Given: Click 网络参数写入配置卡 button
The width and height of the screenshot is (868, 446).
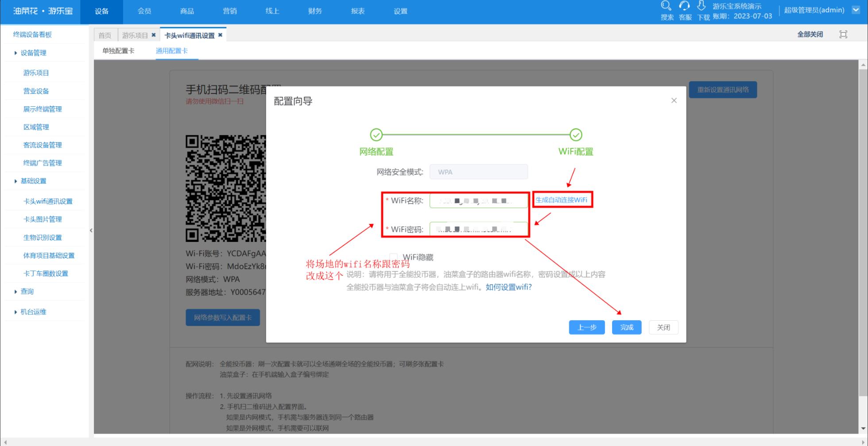Looking at the screenshot, I should [223, 318].
